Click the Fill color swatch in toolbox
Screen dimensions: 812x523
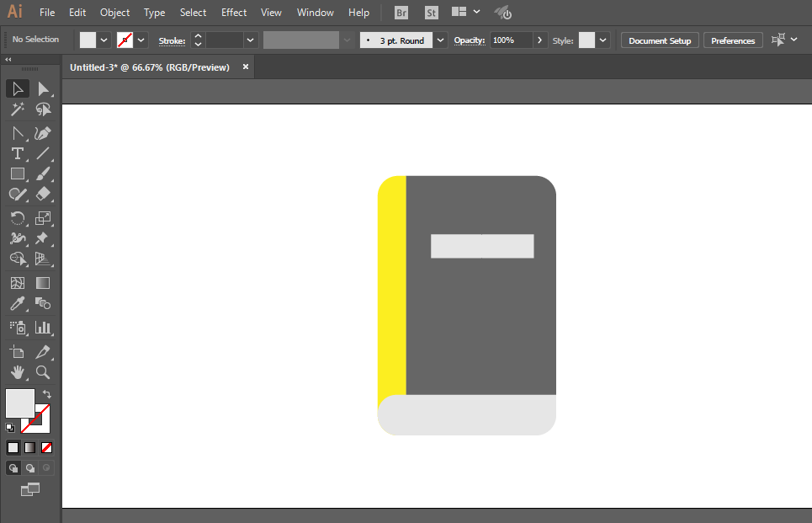point(19,403)
